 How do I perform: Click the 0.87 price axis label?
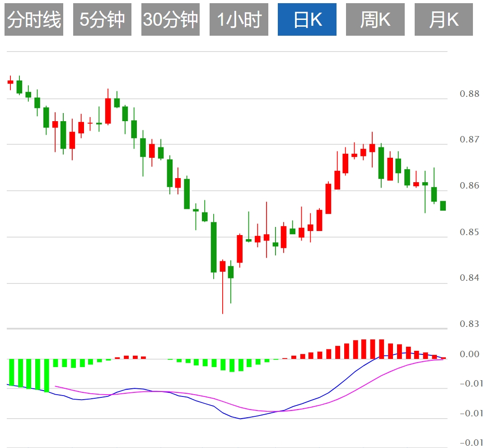(x=469, y=140)
